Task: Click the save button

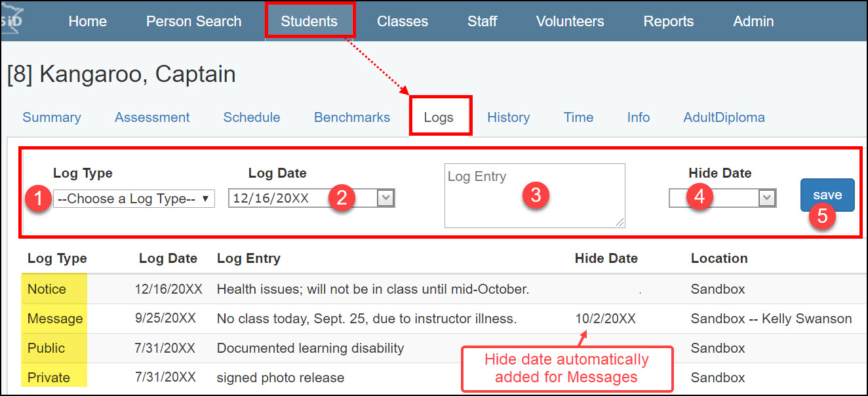Action: pyautogui.click(x=827, y=195)
